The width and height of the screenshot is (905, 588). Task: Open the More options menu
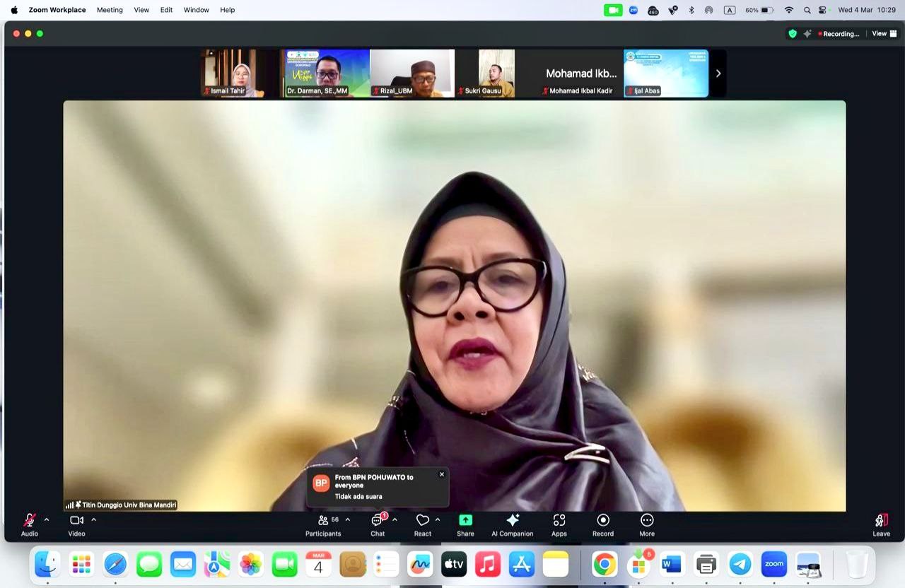[646, 524]
